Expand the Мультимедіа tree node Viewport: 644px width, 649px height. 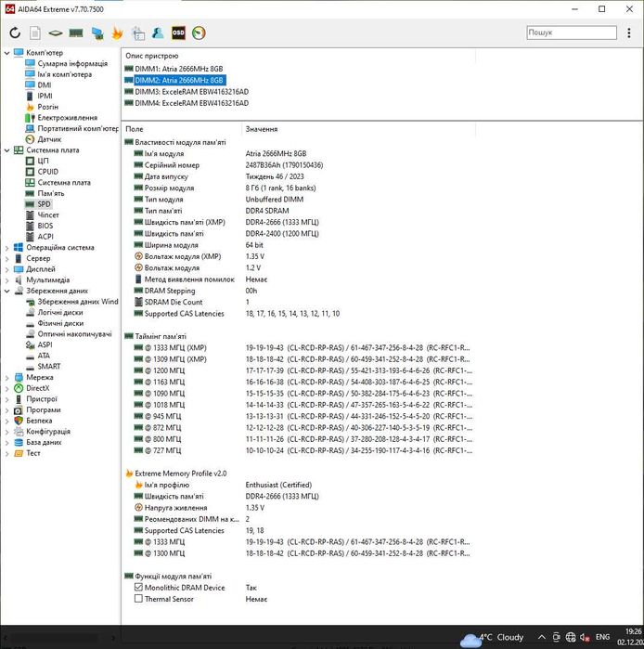pos(6,280)
